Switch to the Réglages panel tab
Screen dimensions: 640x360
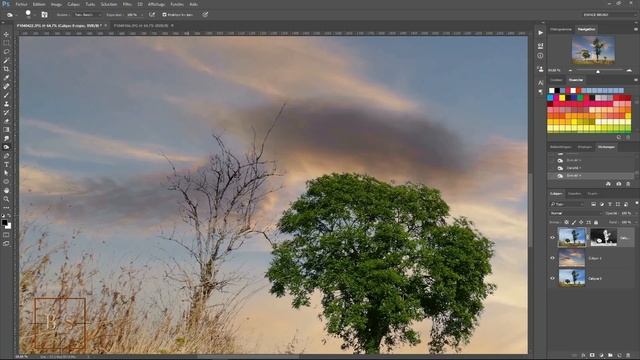tap(584, 147)
